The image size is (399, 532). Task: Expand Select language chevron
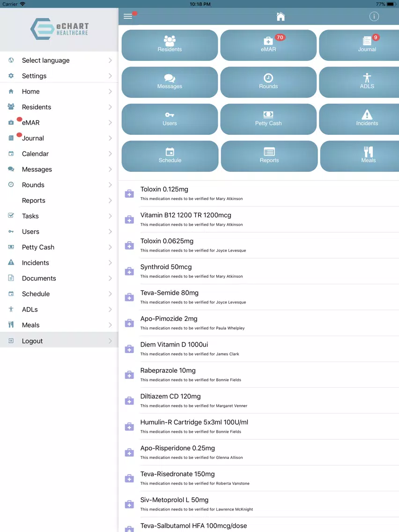point(110,60)
